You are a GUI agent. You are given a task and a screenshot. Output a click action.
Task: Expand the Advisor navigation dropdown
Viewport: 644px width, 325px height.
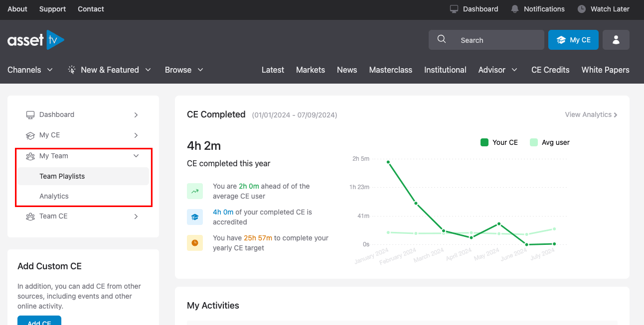click(497, 70)
